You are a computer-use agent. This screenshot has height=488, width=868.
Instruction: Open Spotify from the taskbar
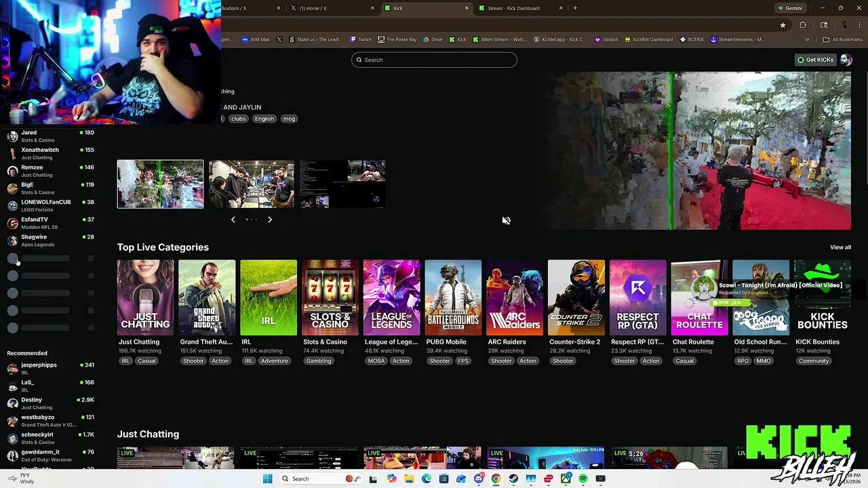[583, 479]
